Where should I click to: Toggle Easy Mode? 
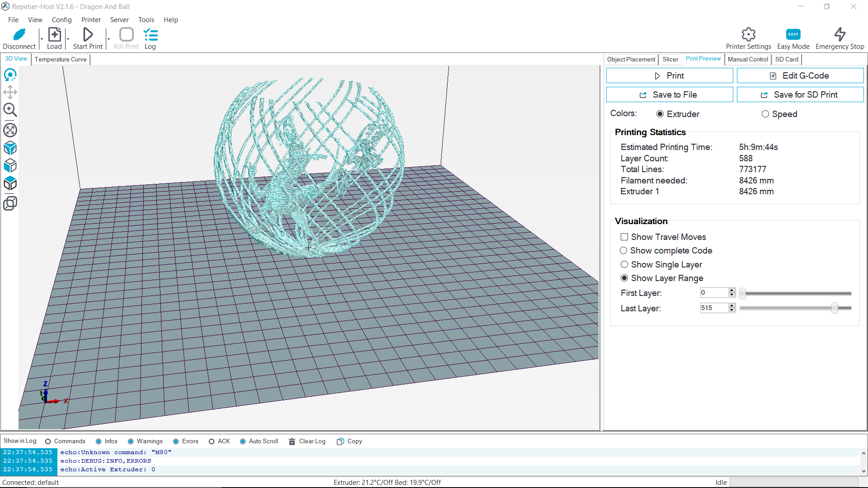(793, 38)
